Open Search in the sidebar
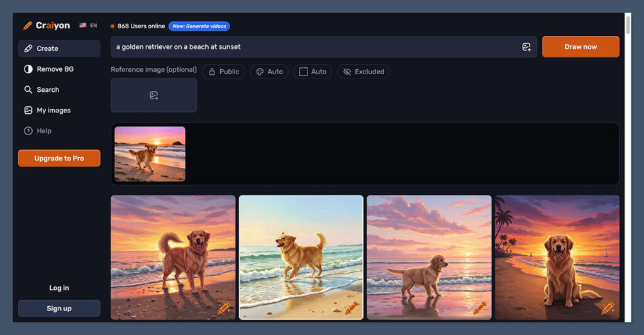This screenshot has width=644, height=335. pos(59,89)
